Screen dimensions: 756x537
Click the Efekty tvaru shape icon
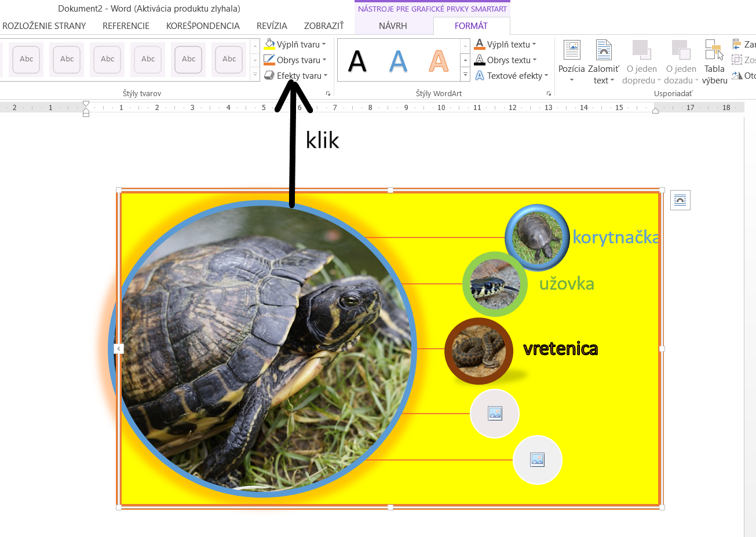(269, 76)
